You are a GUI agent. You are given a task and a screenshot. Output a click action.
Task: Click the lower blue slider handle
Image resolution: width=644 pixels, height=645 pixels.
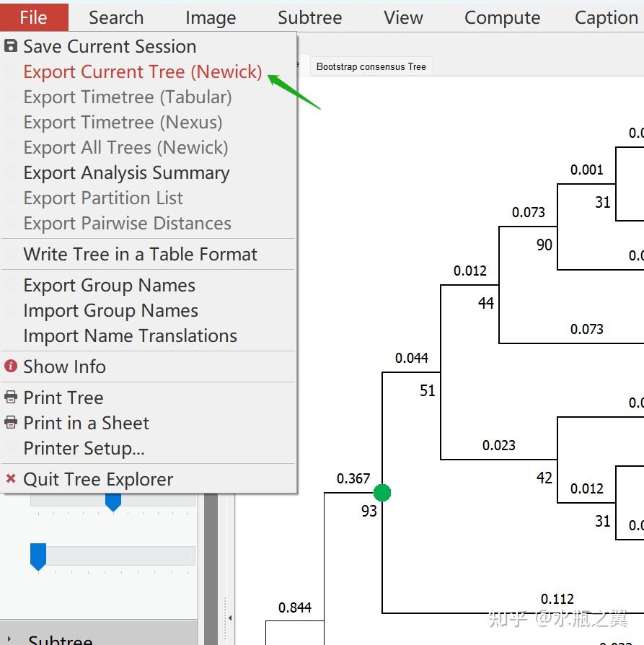[38, 556]
